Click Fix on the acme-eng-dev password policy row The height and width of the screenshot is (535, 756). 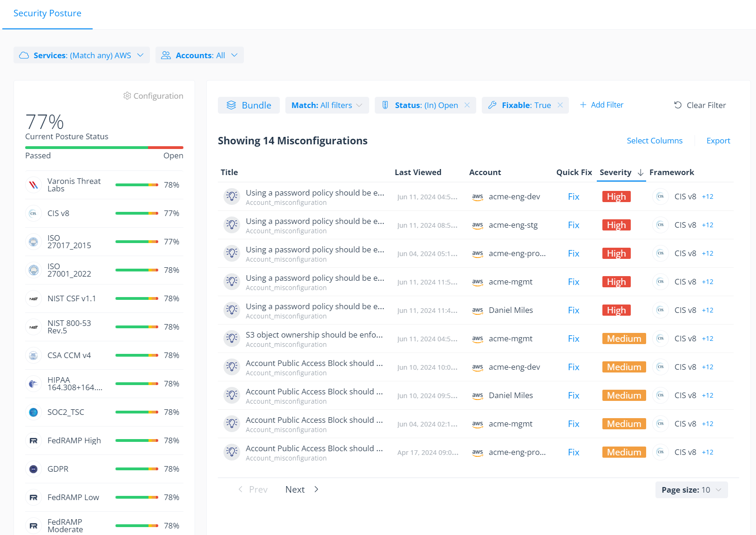[573, 196]
